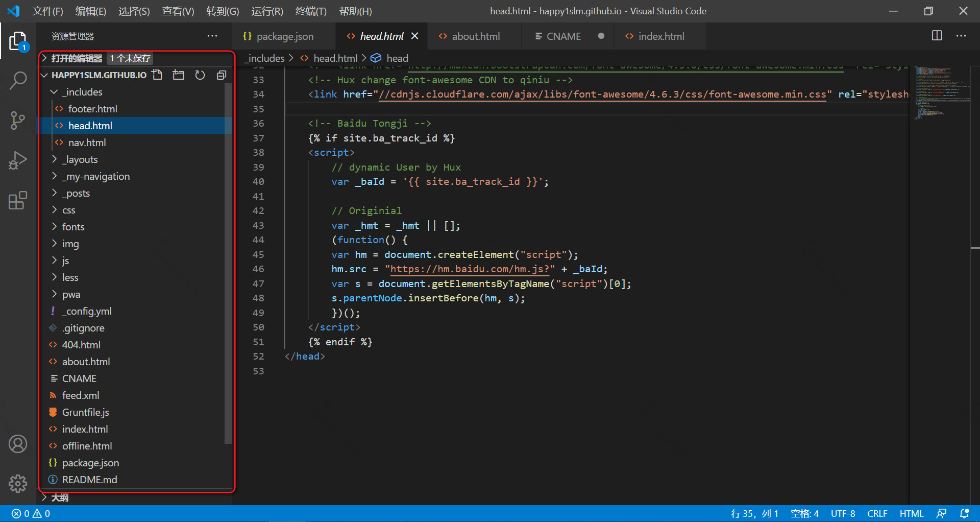Open Gruntfile.js in the file tree
Screen dimensions: 980x522
click(x=85, y=412)
